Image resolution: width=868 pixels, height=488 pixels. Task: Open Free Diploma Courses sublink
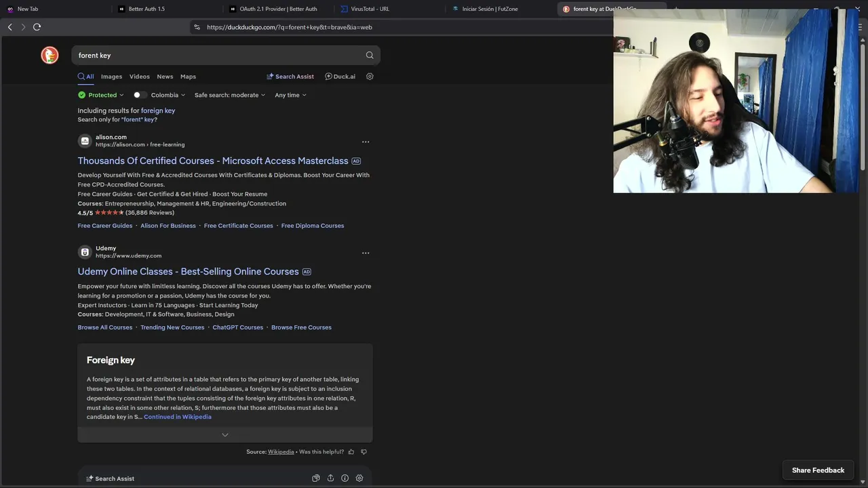[x=313, y=226]
